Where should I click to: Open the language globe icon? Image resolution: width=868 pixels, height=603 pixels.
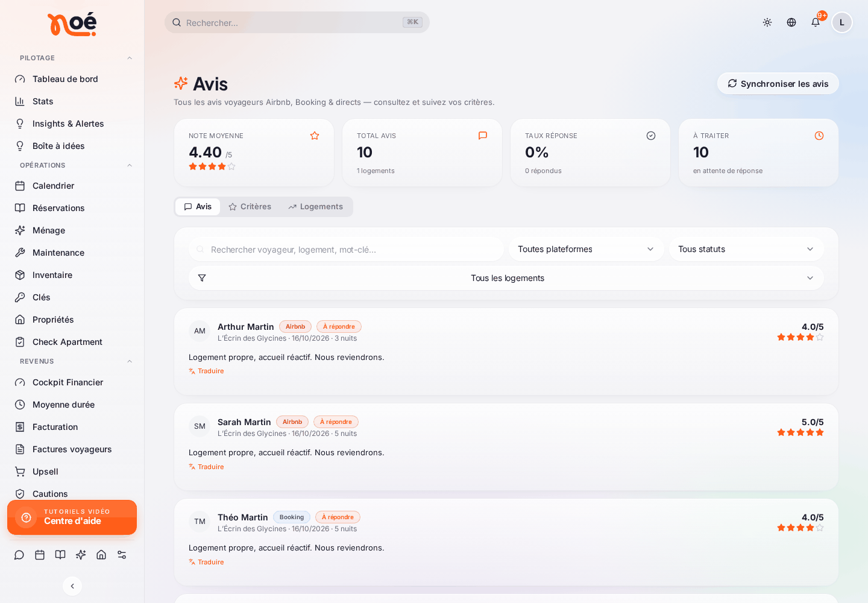(791, 22)
